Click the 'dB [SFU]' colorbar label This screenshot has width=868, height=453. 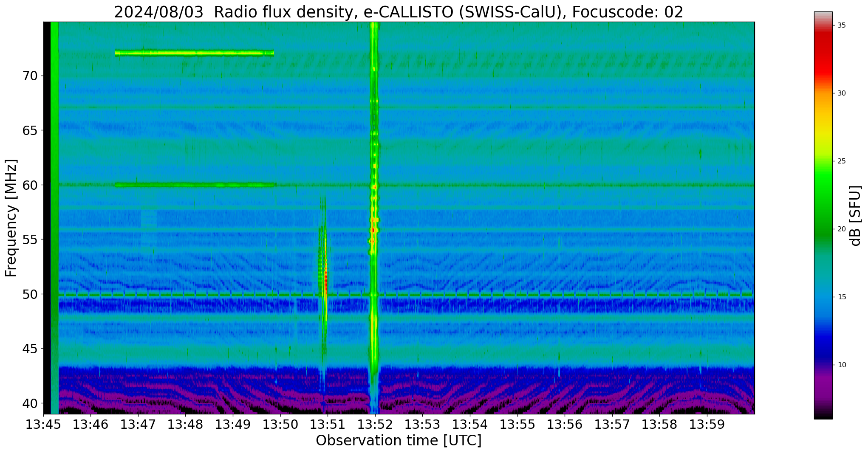(x=856, y=216)
